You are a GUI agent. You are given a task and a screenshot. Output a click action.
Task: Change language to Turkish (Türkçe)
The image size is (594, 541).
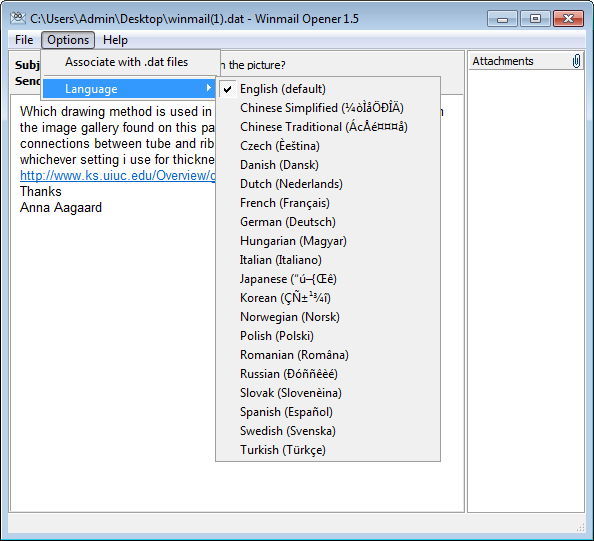click(x=328, y=450)
